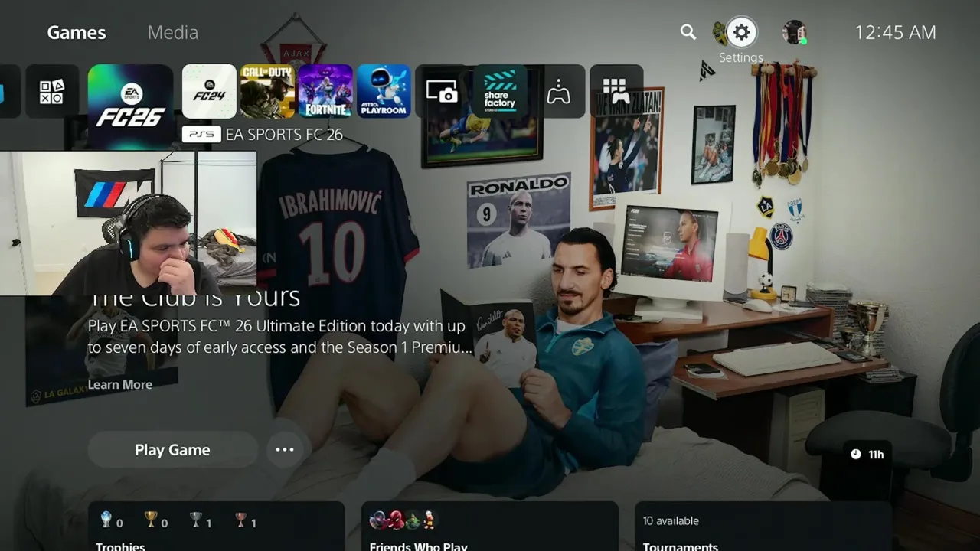Open the Friends Who Play card
This screenshot has height=551, width=980.
pyautogui.click(x=490, y=527)
